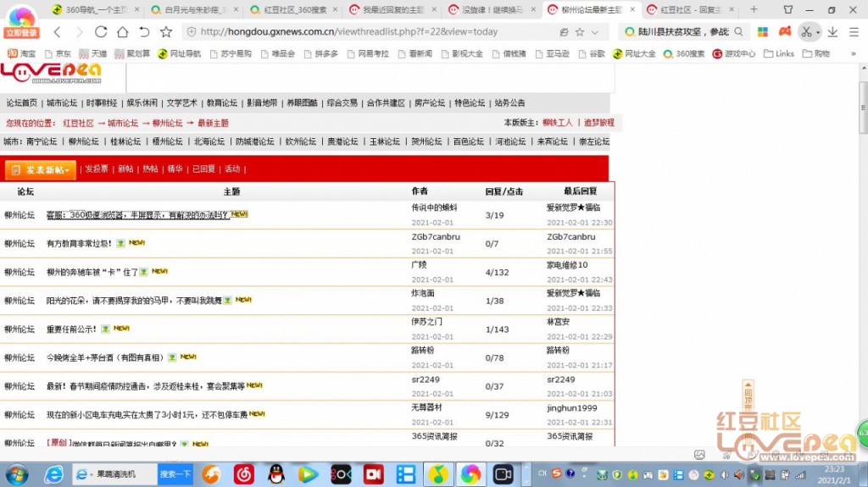The width and height of the screenshot is (868, 487).
Task: Open 房产论坛 in the forum navigation
Action: tap(430, 103)
